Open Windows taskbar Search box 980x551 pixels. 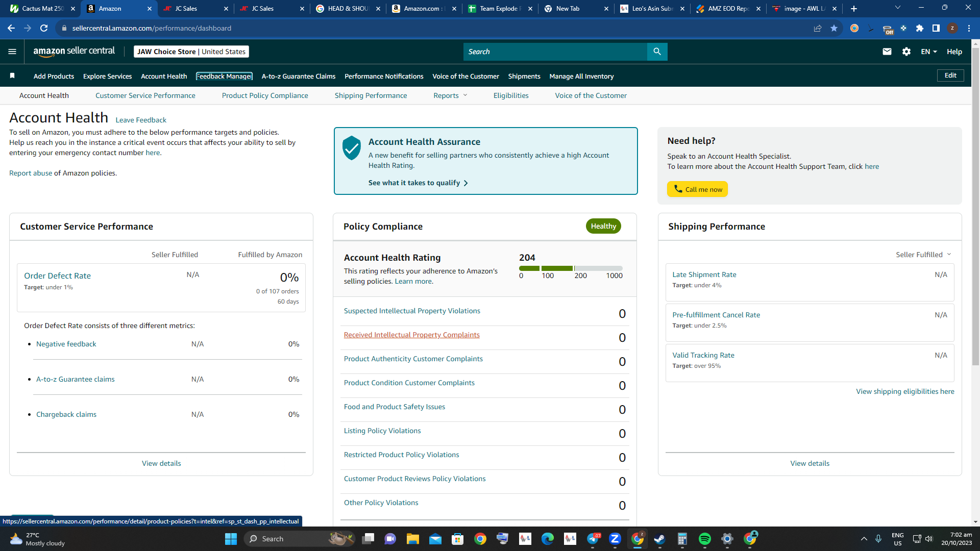point(299,539)
